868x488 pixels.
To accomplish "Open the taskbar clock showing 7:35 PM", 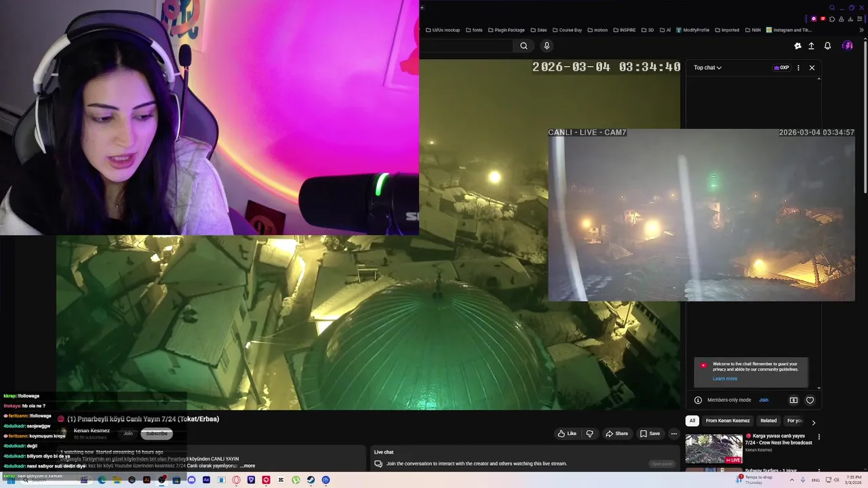I will [x=854, y=480].
